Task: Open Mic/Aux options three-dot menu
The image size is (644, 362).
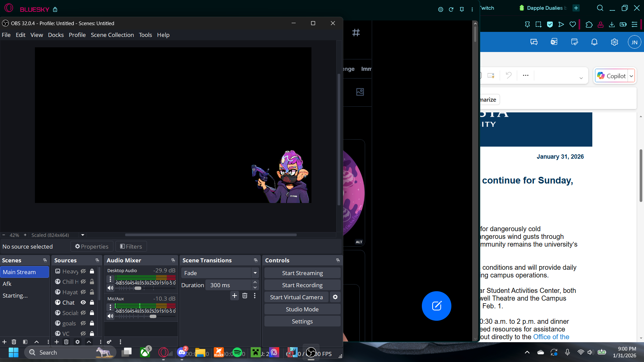Action: [x=110, y=307]
